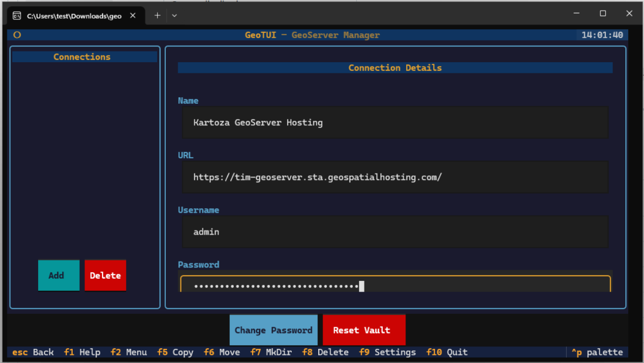
Task: Click f10 Quit in the footer
Action: pyautogui.click(x=447, y=352)
